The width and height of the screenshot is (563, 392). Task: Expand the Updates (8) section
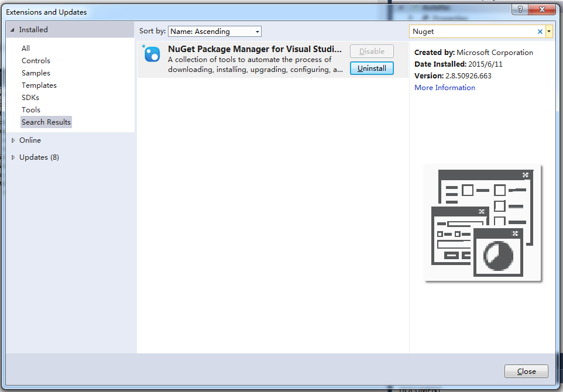(x=13, y=157)
